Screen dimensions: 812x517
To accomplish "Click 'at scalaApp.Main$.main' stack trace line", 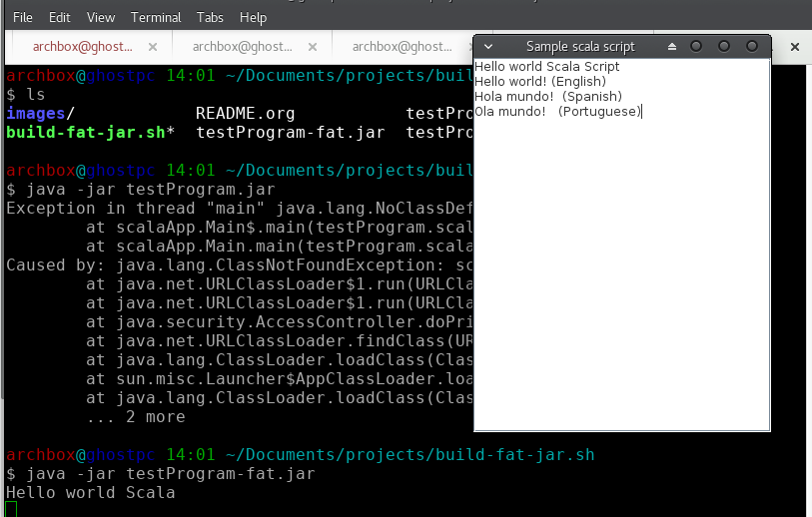I will 280,228.
